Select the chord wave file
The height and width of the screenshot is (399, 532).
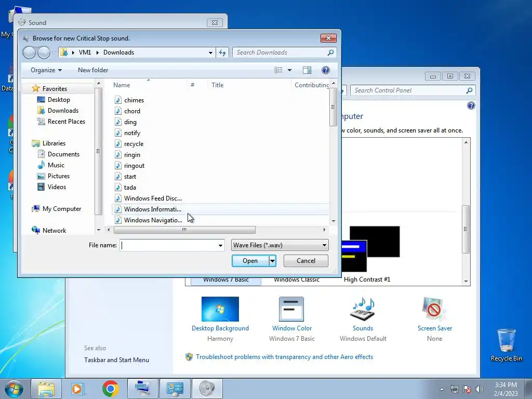(131, 111)
